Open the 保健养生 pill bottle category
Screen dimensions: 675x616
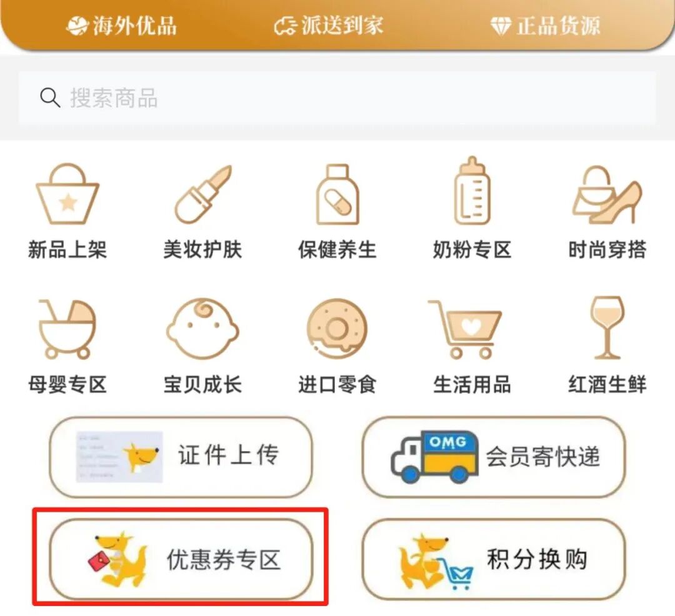[x=337, y=194]
